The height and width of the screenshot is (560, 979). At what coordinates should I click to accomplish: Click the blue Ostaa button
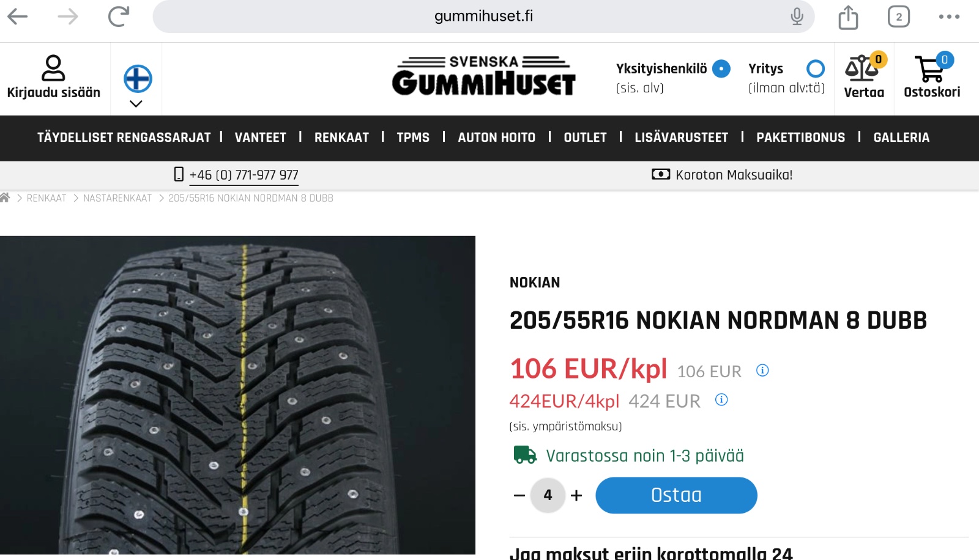[676, 495]
